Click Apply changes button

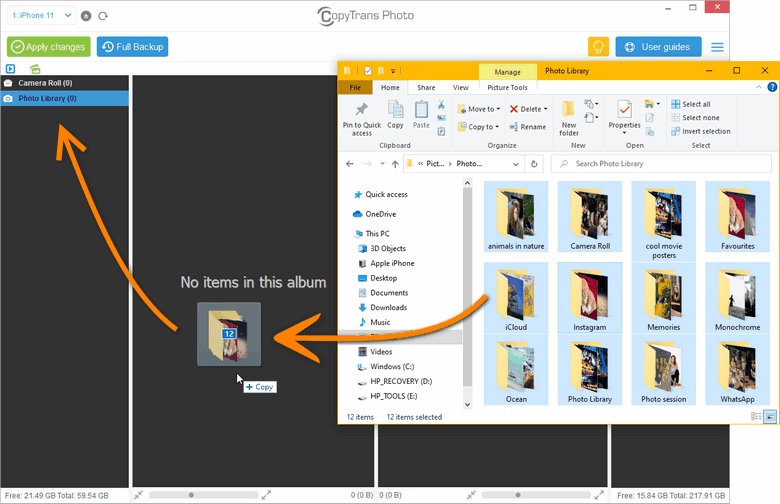point(49,47)
